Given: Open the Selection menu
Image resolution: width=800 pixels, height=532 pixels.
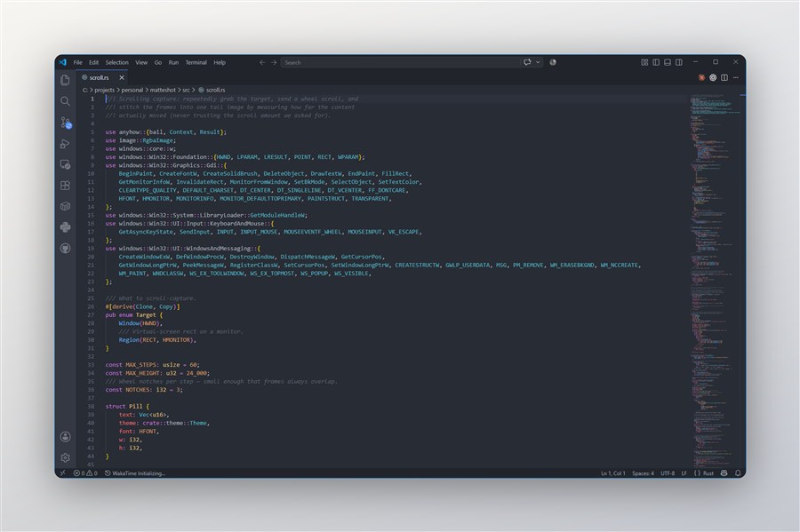Looking at the screenshot, I should tap(116, 62).
